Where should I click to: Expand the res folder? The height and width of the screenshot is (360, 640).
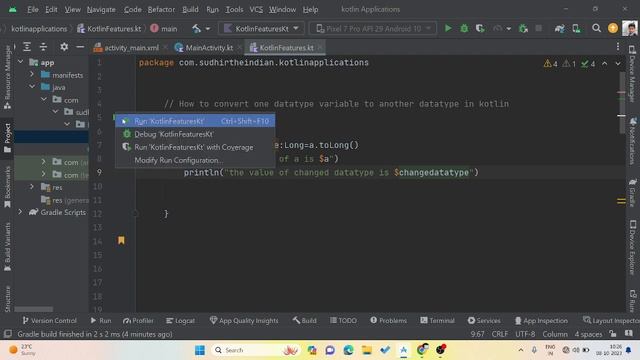pyautogui.click(x=32, y=187)
